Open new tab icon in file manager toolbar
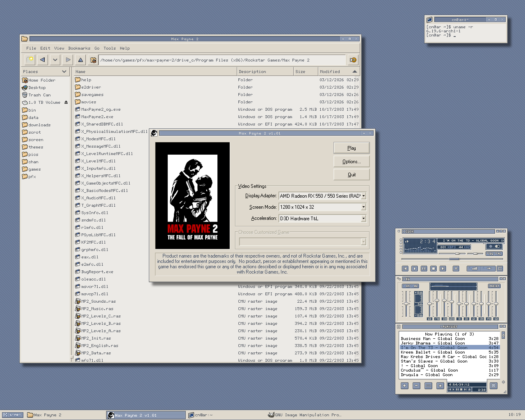Image resolution: width=525 pixels, height=420 pixels. (x=30, y=60)
